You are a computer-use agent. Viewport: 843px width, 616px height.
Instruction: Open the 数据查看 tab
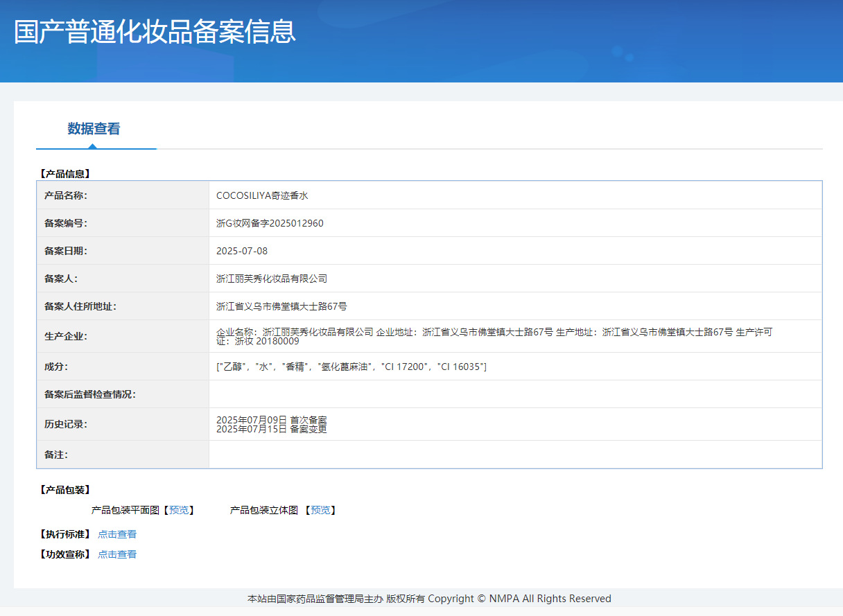[x=94, y=129]
